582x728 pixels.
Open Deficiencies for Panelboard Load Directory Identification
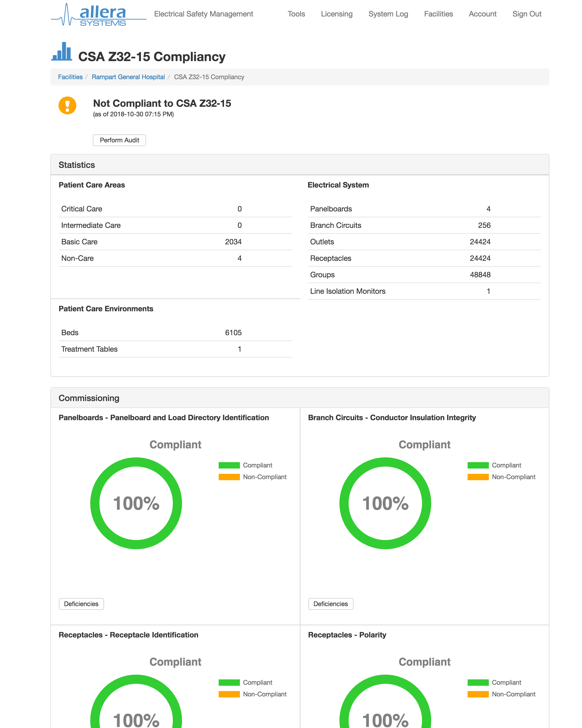(x=81, y=604)
